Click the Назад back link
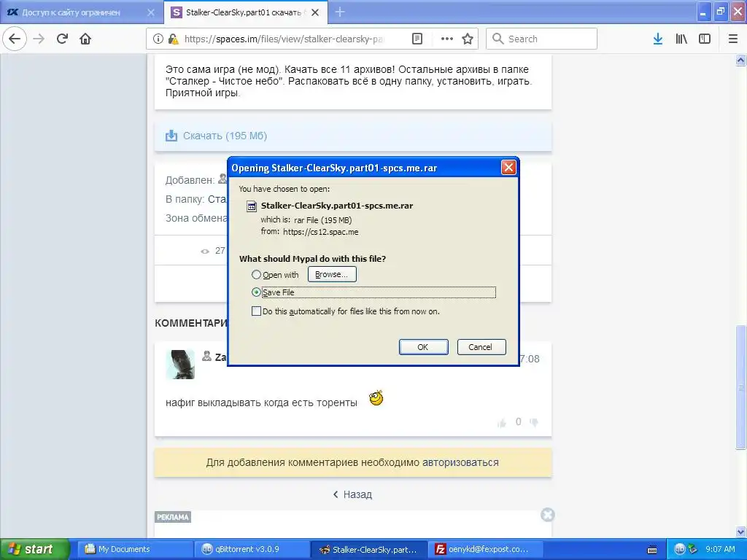The height and width of the screenshot is (560, 747). click(x=352, y=494)
